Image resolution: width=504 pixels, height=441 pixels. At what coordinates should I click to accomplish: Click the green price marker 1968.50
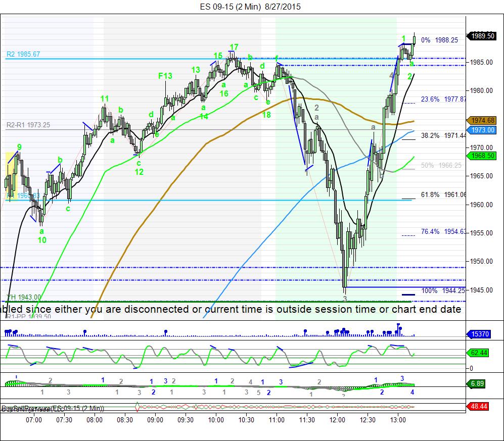(481, 156)
